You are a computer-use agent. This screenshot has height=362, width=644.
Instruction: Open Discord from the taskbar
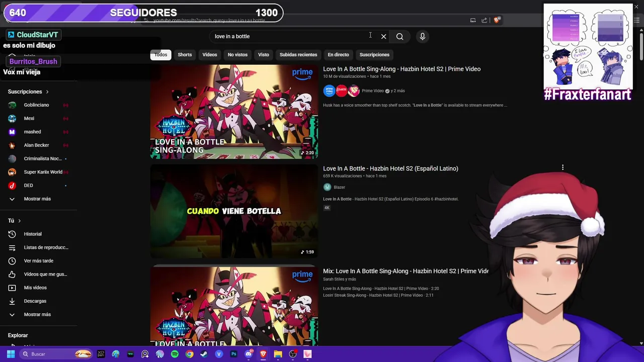(x=249, y=354)
